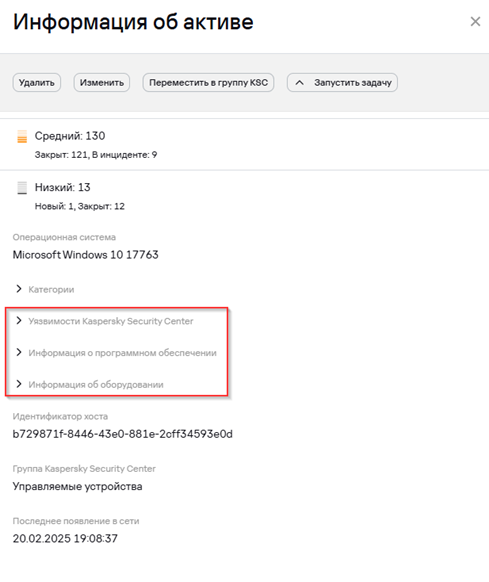This screenshot has height=582, width=489.
Task: Close the asset information panel
Action: click(475, 22)
